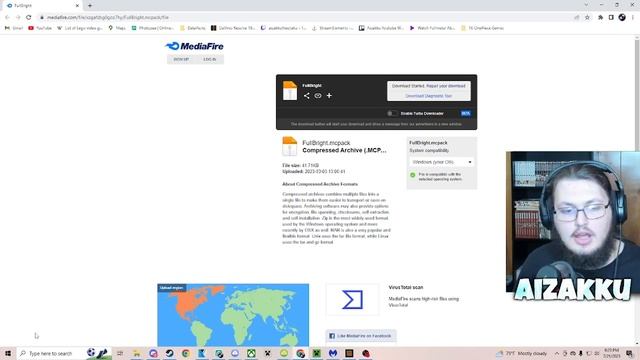The height and width of the screenshot is (360, 640).
Task: Click the mediafire.com address bar
Action: pyautogui.click(x=306, y=17)
